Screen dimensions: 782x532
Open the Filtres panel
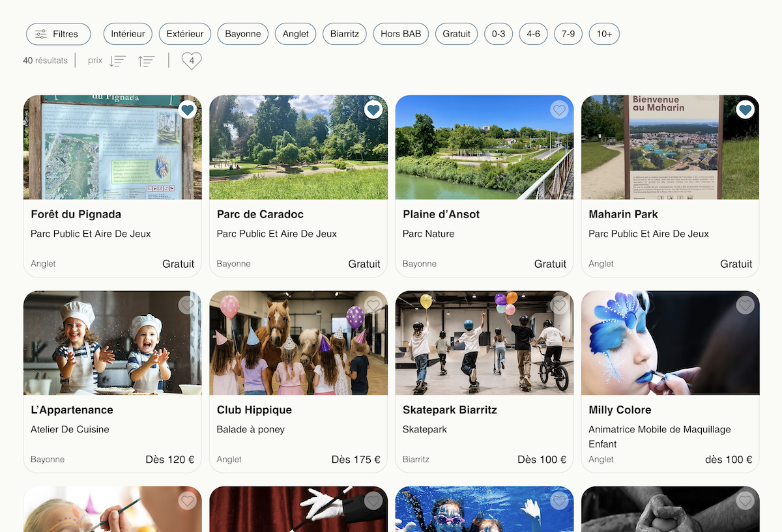click(x=58, y=34)
